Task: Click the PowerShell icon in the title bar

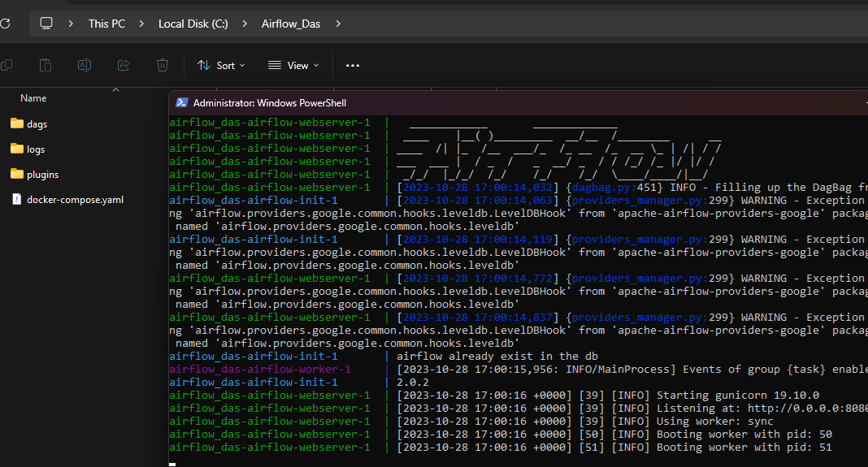Action: 182,103
